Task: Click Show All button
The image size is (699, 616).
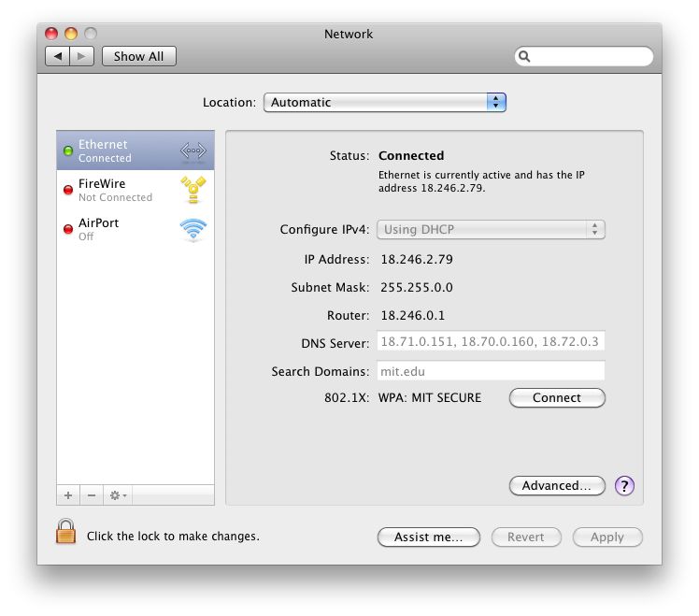Action: pyautogui.click(x=138, y=56)
